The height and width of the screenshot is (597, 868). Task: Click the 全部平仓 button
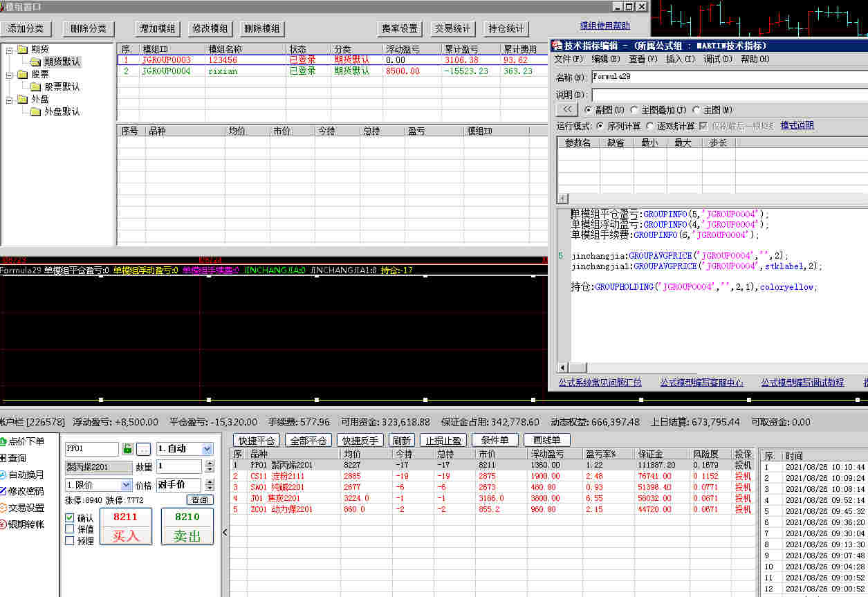308,441
